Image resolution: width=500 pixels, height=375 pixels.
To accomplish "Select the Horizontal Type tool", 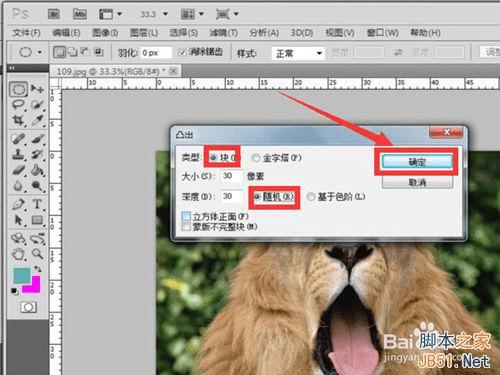I will click(37, 204).
